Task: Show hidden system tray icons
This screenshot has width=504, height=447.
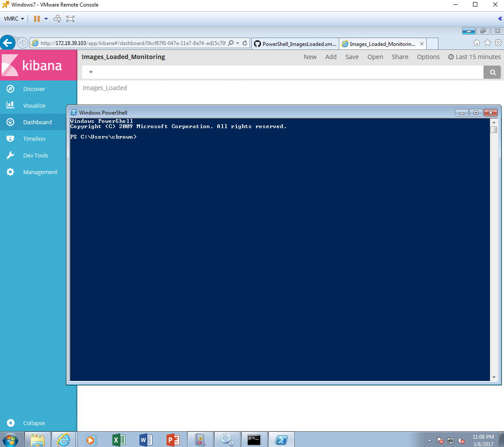Action: (x=429, y=440)
